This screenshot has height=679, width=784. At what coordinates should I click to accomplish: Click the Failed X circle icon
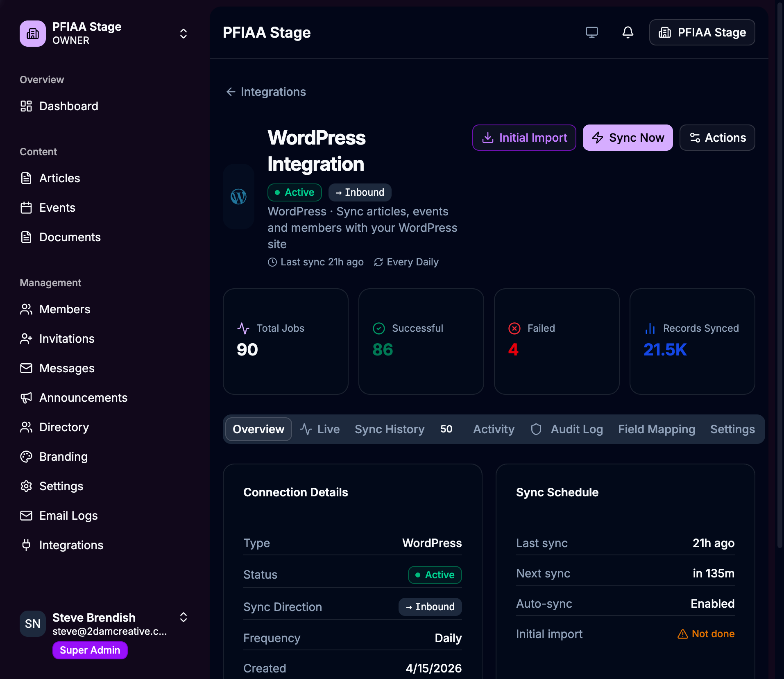pos(514,328)
